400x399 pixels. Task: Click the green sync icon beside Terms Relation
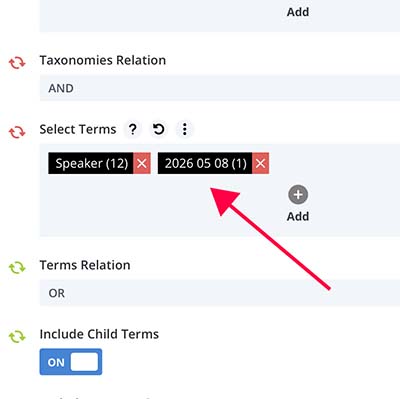(17, 268)
